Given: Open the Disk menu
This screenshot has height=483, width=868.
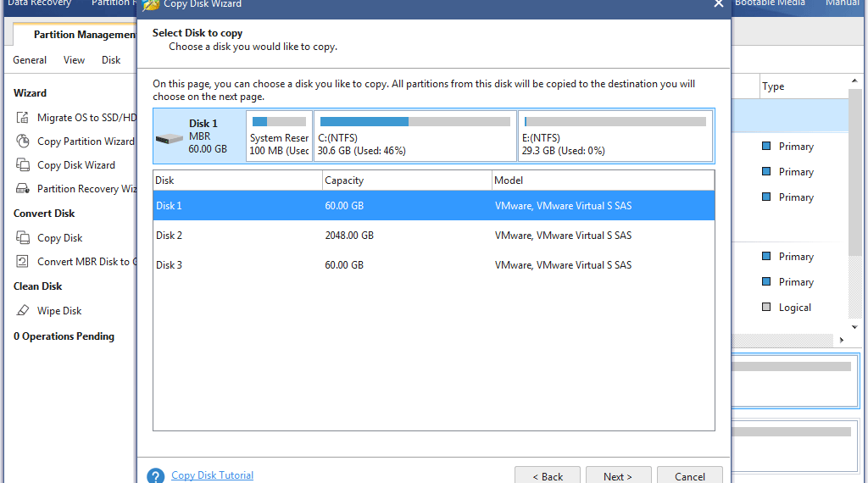Looking at the screenshot, I should coord(111,60).
